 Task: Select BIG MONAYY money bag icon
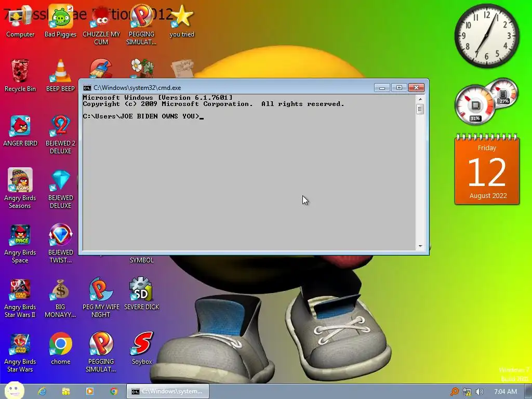pos(60,299)
